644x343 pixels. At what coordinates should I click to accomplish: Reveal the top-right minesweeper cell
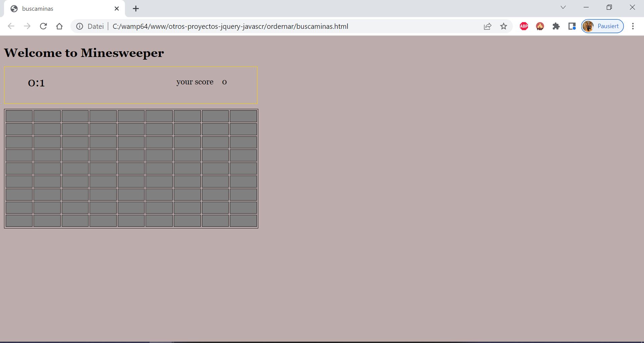pos(243,116)
